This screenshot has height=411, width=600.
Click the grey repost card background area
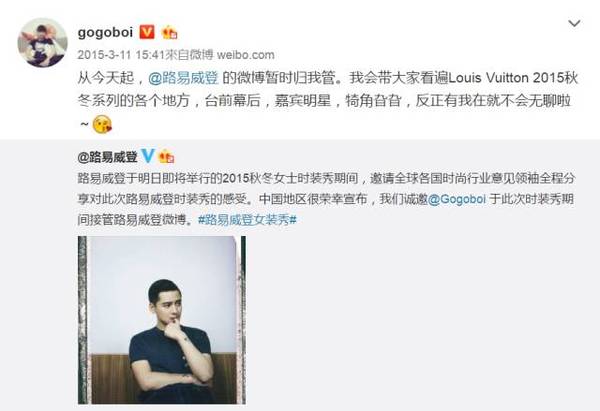pos(421,318)
